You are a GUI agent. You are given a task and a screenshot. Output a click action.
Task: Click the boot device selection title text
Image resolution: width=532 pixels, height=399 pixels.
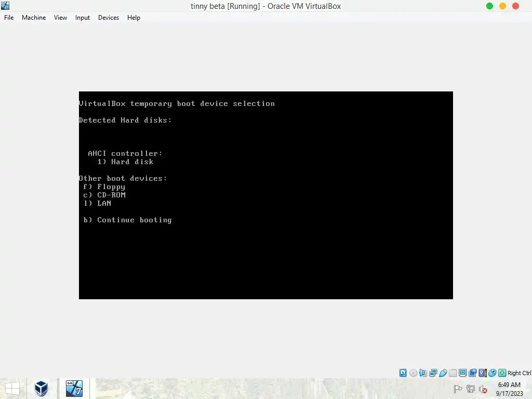(x=177, y=104)
